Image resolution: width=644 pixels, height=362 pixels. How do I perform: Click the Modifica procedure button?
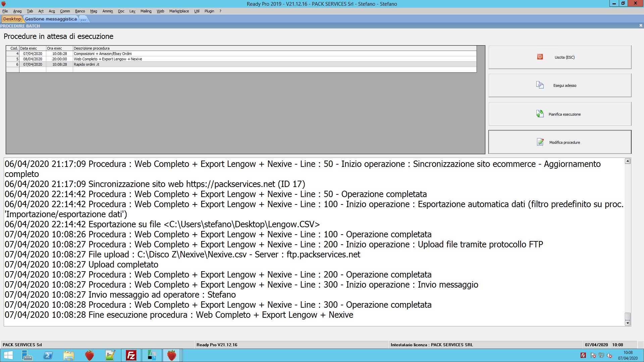tap(560, 142)
